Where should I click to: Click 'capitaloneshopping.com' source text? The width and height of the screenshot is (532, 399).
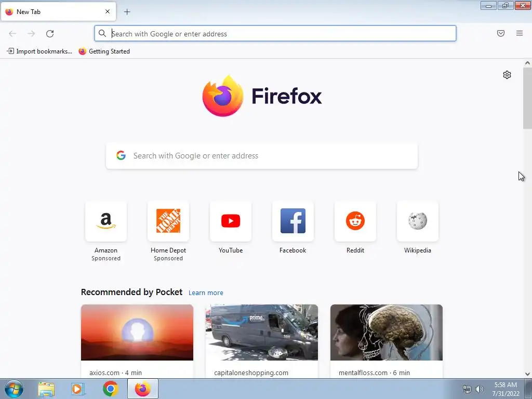251,373
